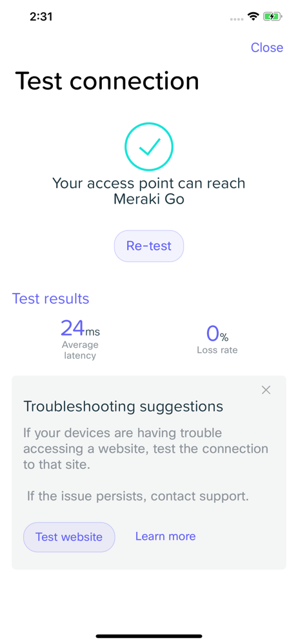Close the Test connection screen
This screenshot has width=298, height=644.
click(x=267, y=48)
